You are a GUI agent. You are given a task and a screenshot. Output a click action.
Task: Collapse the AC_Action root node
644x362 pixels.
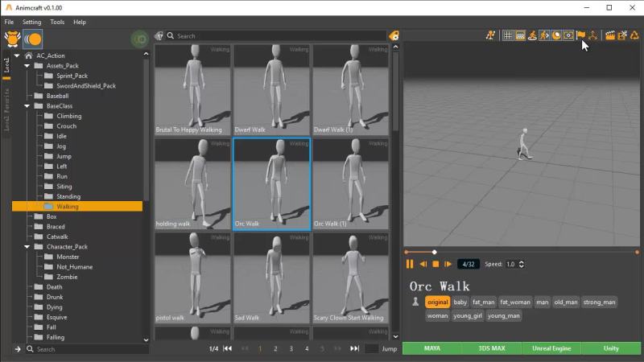(x=17, y=56)
